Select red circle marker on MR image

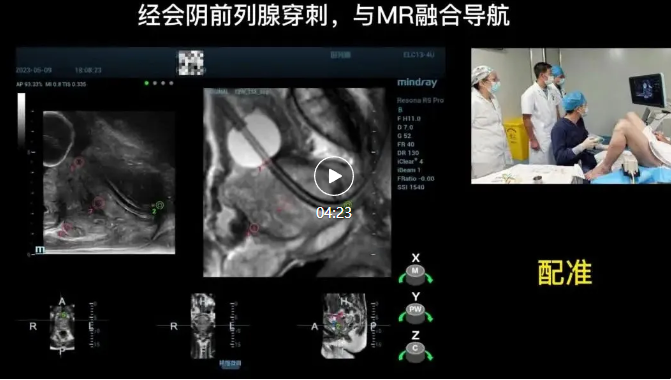254,228
